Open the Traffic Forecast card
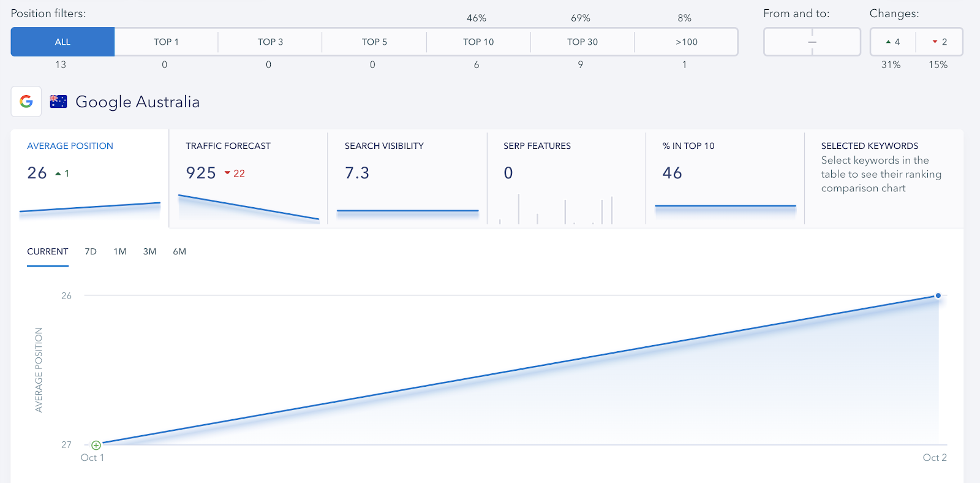Viewport: 980px width, 483px height. 248,178
